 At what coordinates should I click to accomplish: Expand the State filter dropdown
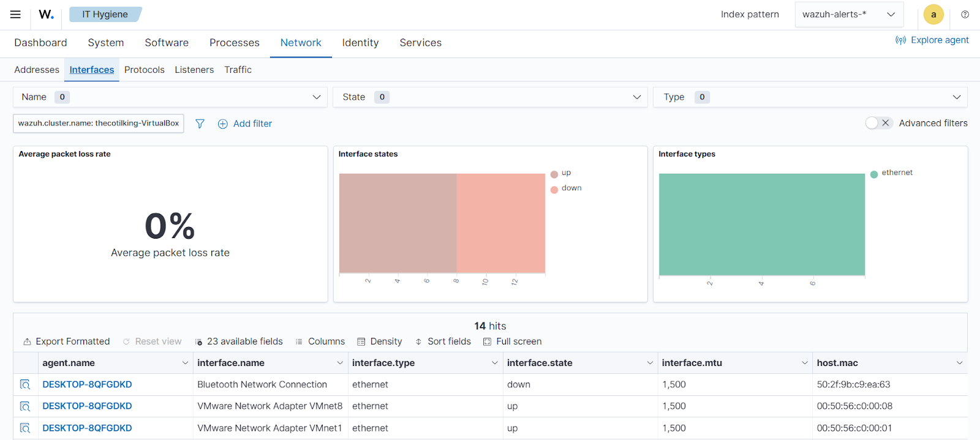click(x=490, y=97)
